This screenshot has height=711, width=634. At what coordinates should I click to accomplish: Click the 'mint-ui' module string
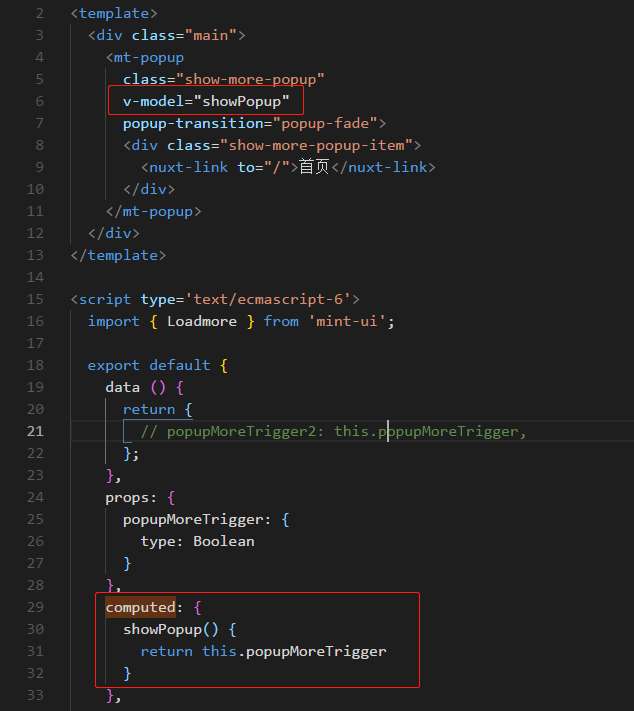pyautogui.click(x=347, y=321)
